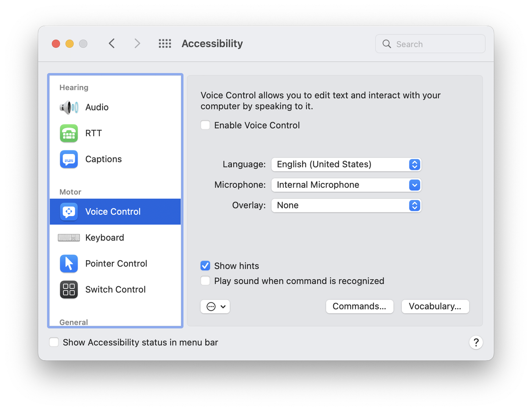
Task: Uncheck the Show hints checkbox
Action: (x=205, y=266)
